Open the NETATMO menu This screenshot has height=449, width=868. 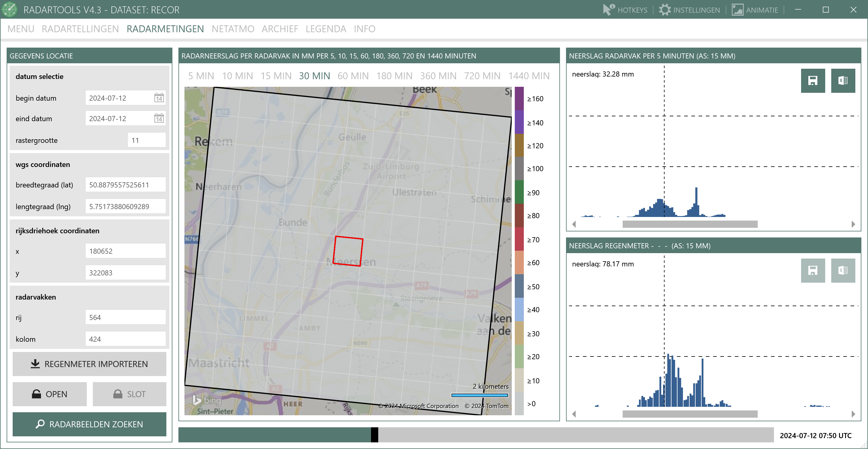(232, 29)
